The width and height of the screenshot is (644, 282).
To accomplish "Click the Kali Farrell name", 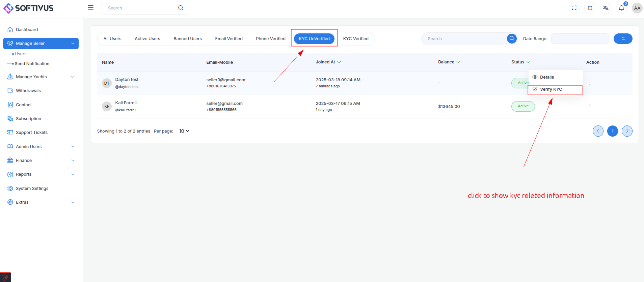I will pyautogui.click(x=126, y=103).
